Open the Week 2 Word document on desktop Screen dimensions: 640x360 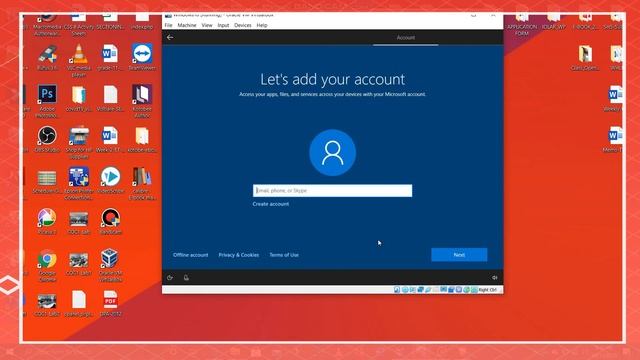110,139
